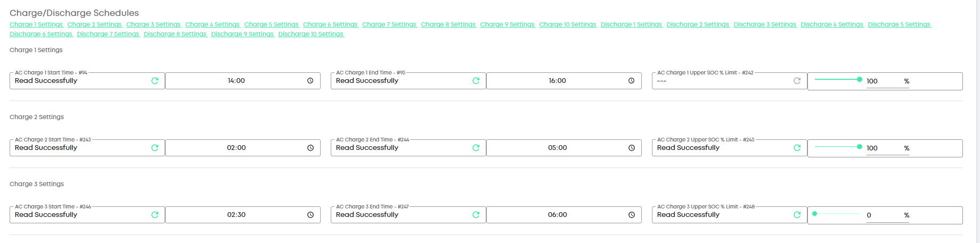Jump to Charge 3 Settings link
Viewport: 980px width, 243px height.
tap(153, 24)
